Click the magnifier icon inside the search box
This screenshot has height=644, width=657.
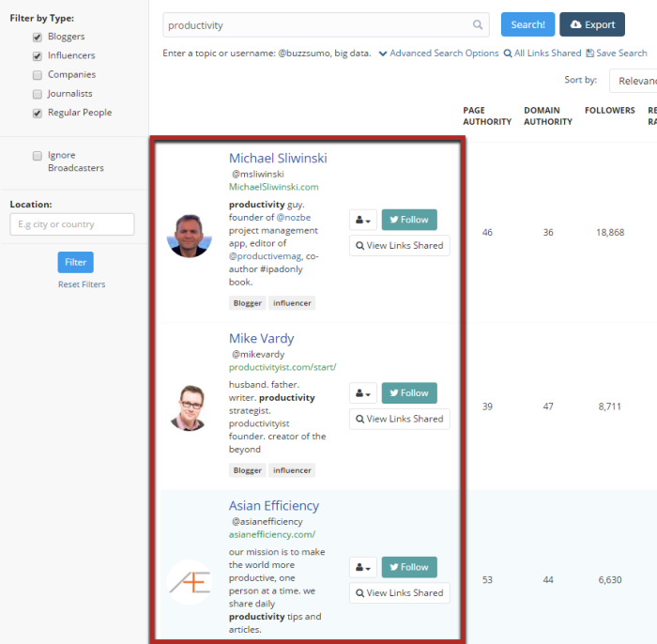(478, 24)
